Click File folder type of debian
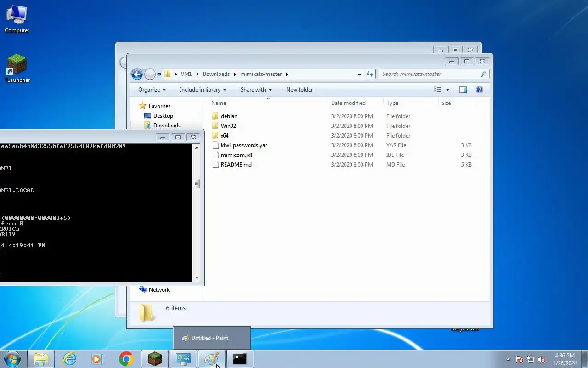Screen dimensions: 588x368 click(398, 116)
